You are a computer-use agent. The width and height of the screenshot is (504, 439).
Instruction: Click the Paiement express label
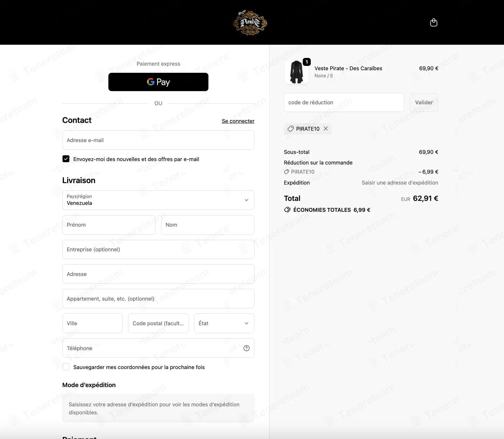point(158,64)
